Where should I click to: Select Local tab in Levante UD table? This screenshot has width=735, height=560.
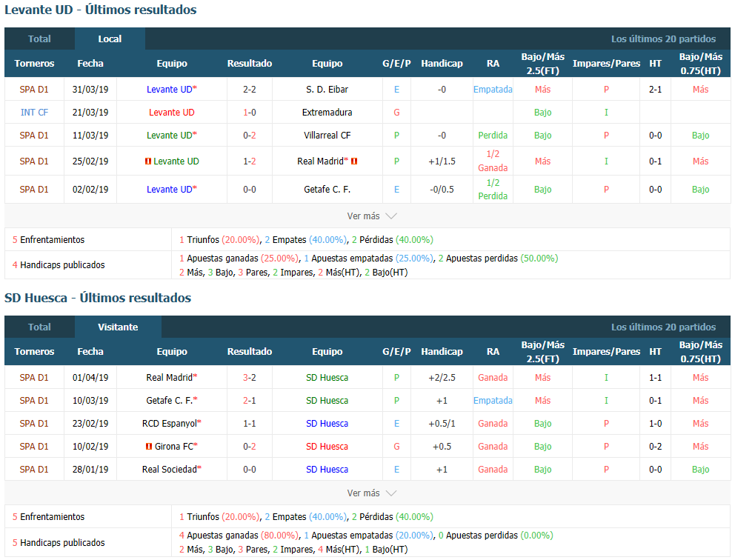point(110,39)
